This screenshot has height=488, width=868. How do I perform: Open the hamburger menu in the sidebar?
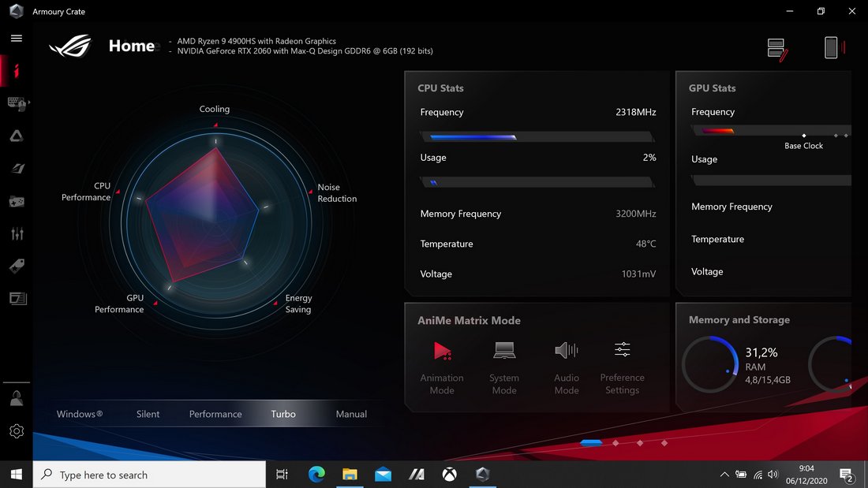[17, 38]
